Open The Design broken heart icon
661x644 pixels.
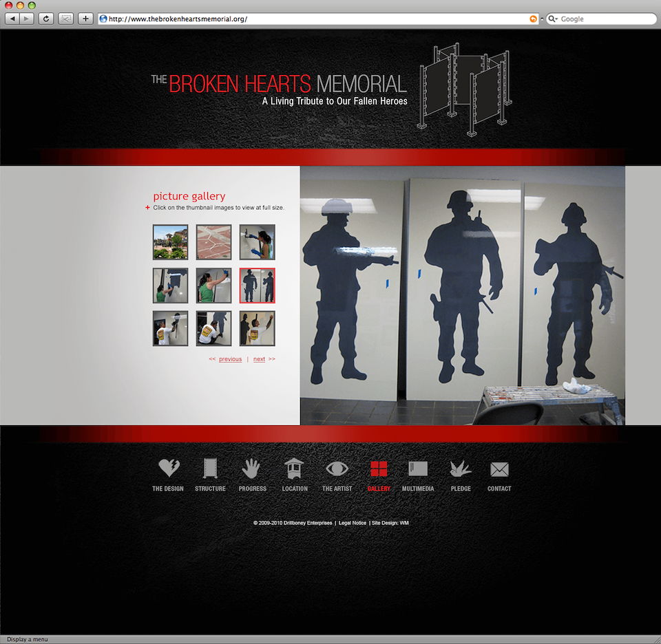tap(169, 469)
